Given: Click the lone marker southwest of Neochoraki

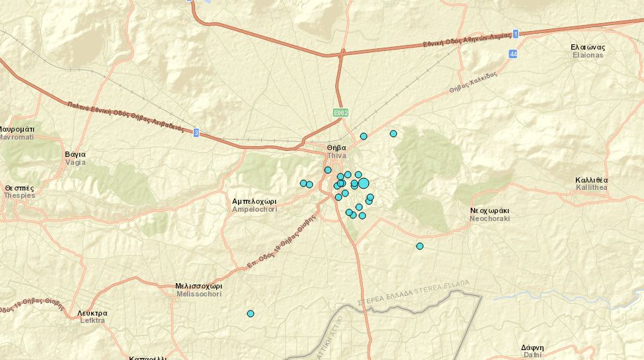Looking at the screenshot, I should click(420, 246).
